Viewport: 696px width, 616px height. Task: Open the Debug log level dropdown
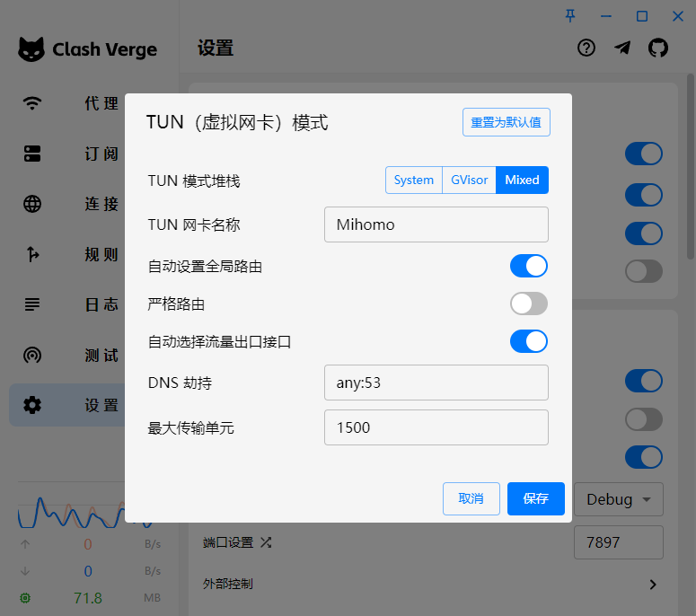[x=620, y=499]
